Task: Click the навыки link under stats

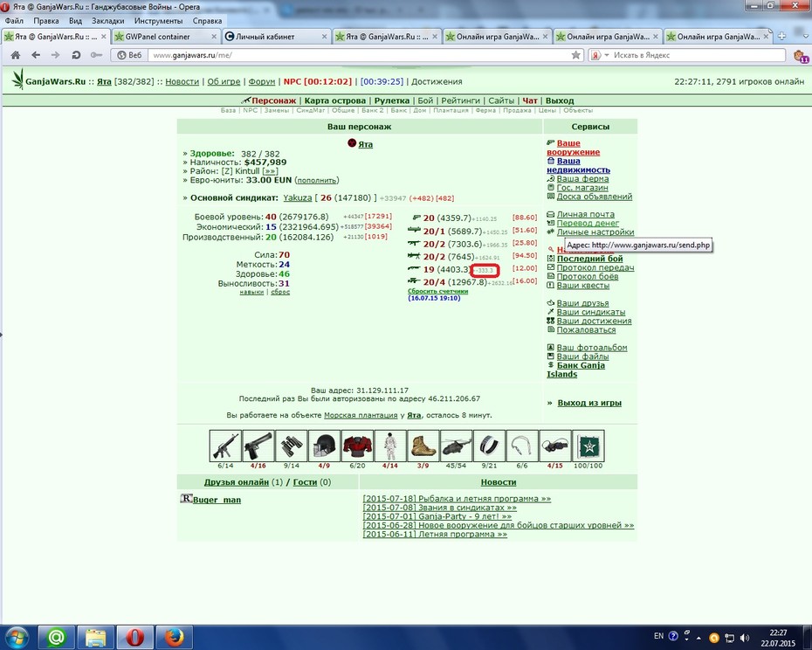Action: [x=251, y=293]
